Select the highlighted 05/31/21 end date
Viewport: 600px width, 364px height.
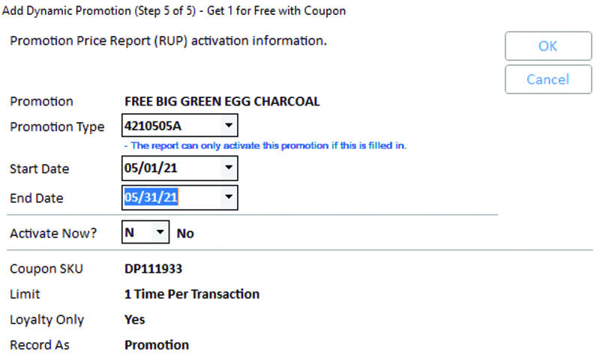[x=151, y=198]
